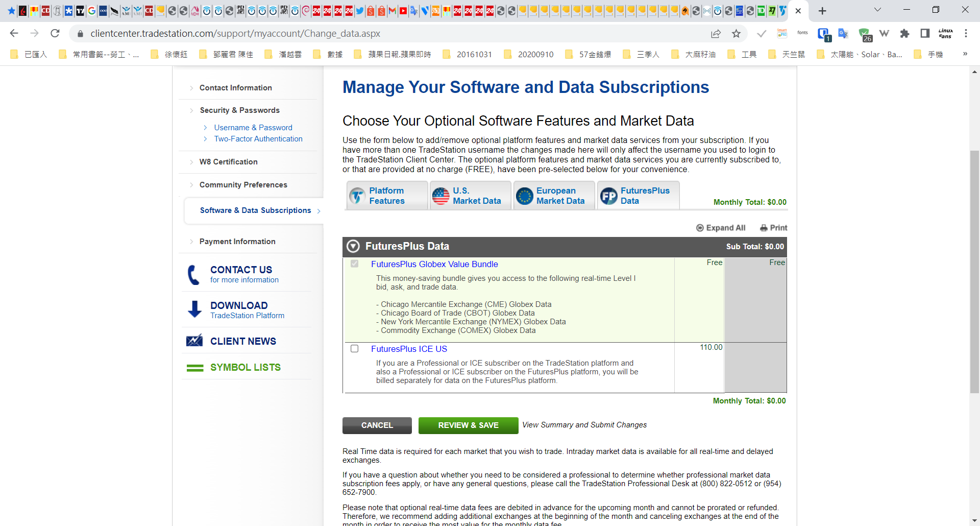Image resolution: width=980 pixels, height=526 pixels.
Task: Click the Client News chart icon
Action: (x=194, y=341)
